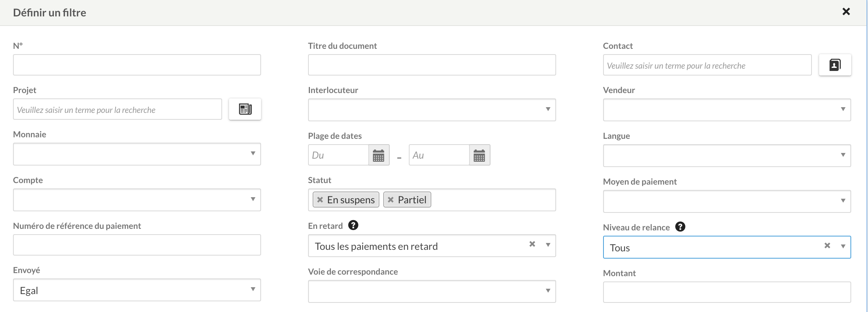Expand the 'En retard' dropdown arrow

point(548,245)
